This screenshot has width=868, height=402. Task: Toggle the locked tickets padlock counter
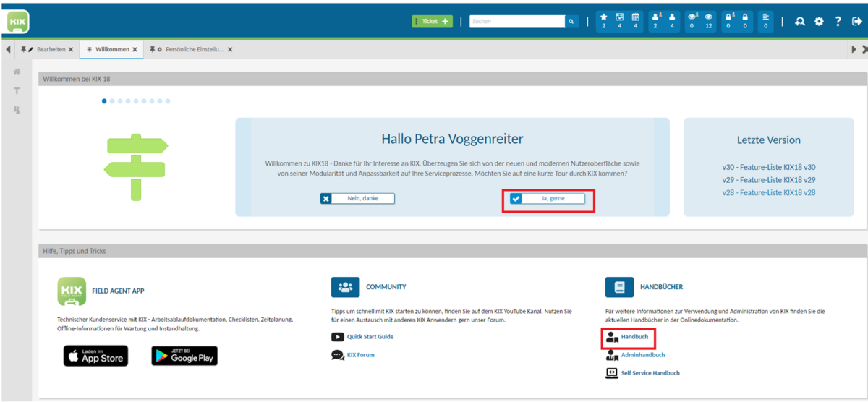point(744,21)
